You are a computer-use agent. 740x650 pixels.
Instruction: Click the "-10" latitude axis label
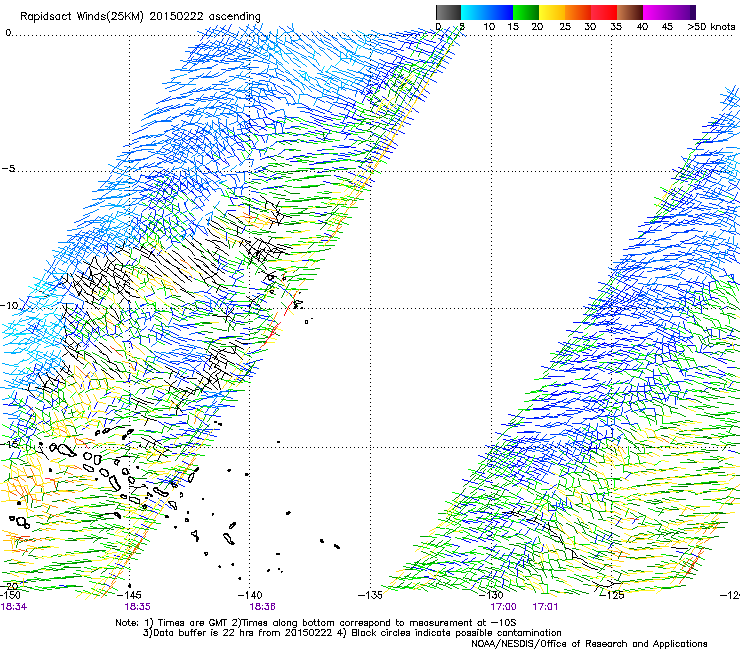9,305
